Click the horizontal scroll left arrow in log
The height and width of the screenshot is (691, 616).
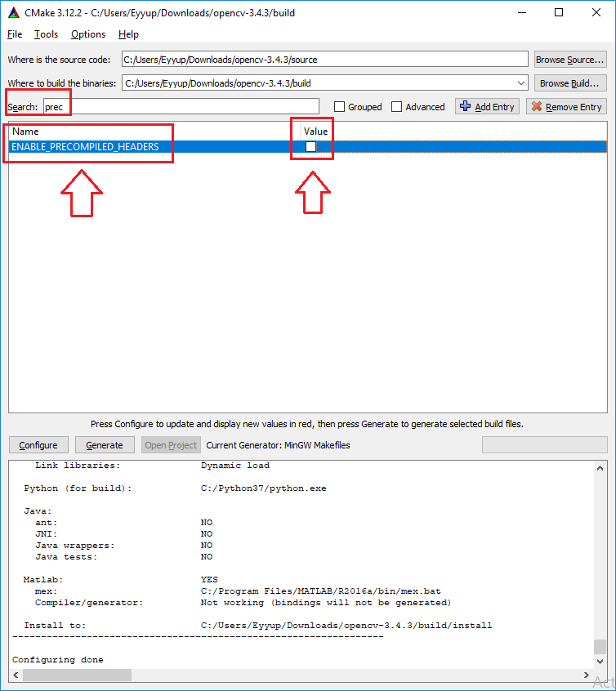point(16,675)
